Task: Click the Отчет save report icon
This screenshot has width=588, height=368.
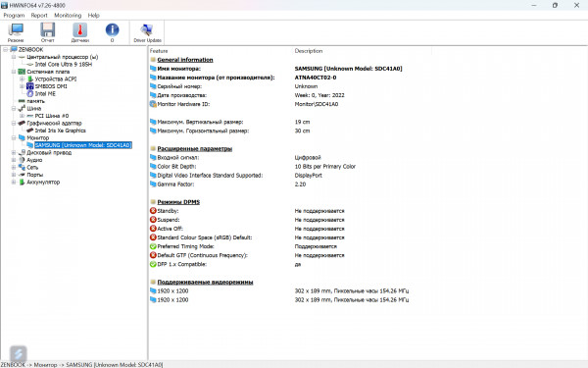Action: tap(48, 32)
